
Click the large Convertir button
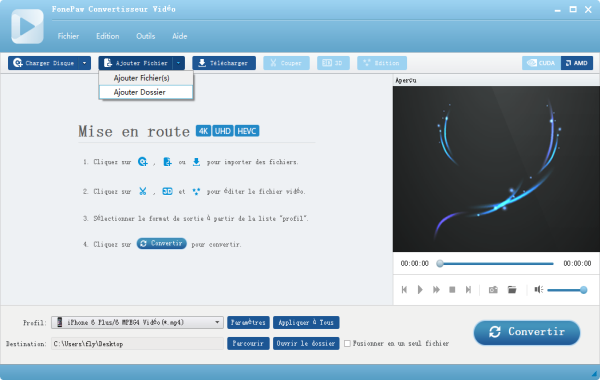pyautogui.click(x=527, y=332)
